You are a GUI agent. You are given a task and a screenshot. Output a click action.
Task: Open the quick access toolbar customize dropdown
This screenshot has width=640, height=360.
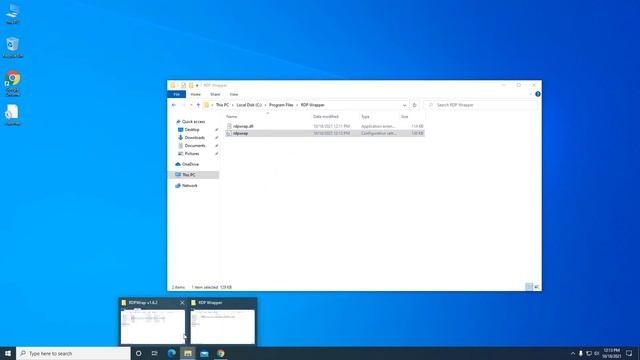[197, 85]
